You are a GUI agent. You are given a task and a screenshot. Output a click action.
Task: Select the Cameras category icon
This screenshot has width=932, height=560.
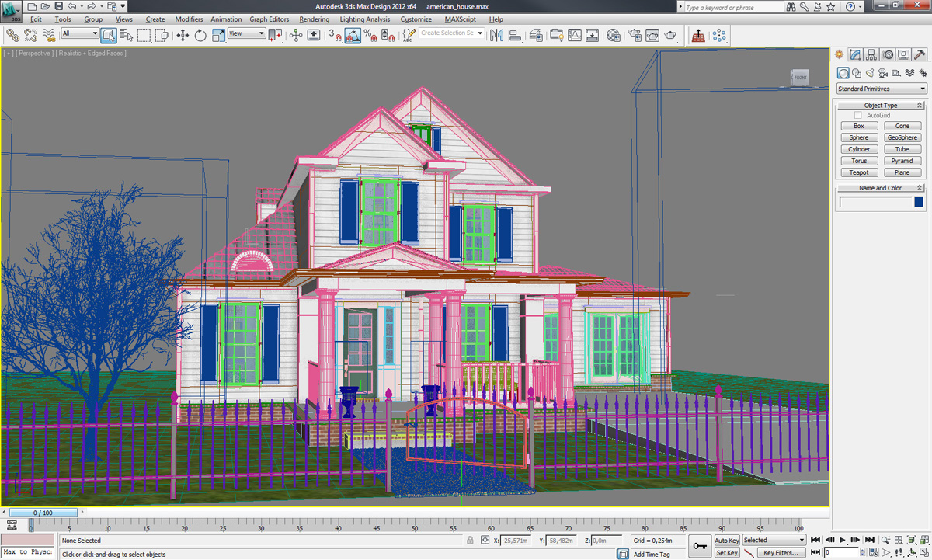[x=883, y=73]
